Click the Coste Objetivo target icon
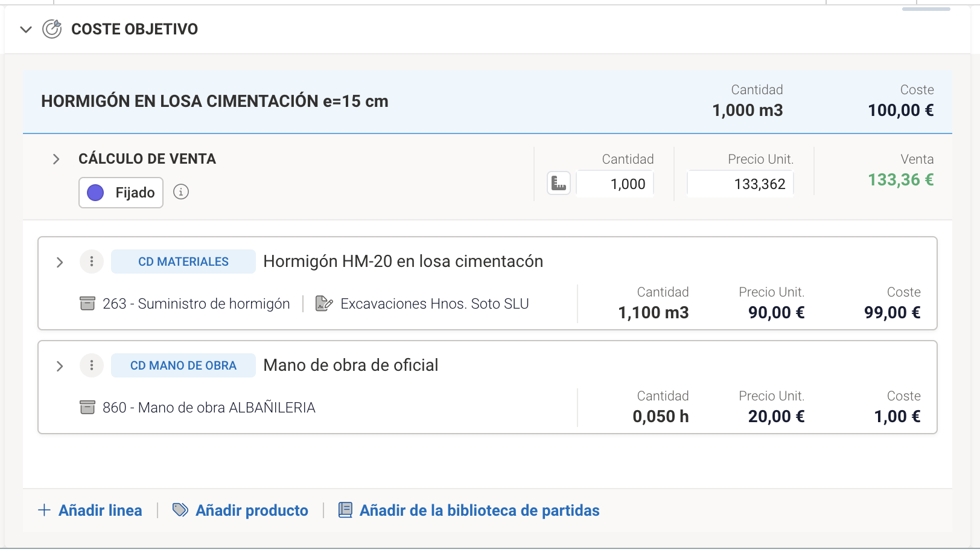Image resolution: width=980 pixels, height=552 pixels. 52,29
